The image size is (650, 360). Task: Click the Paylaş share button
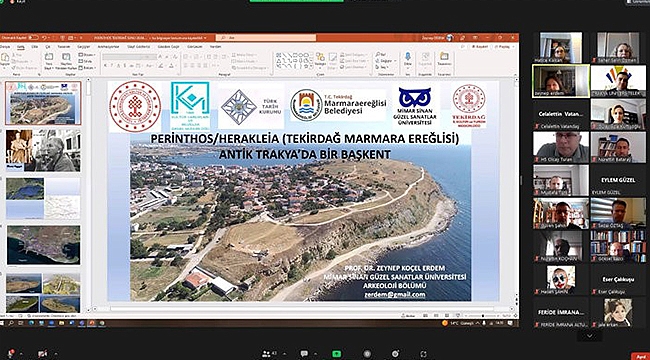502,47
